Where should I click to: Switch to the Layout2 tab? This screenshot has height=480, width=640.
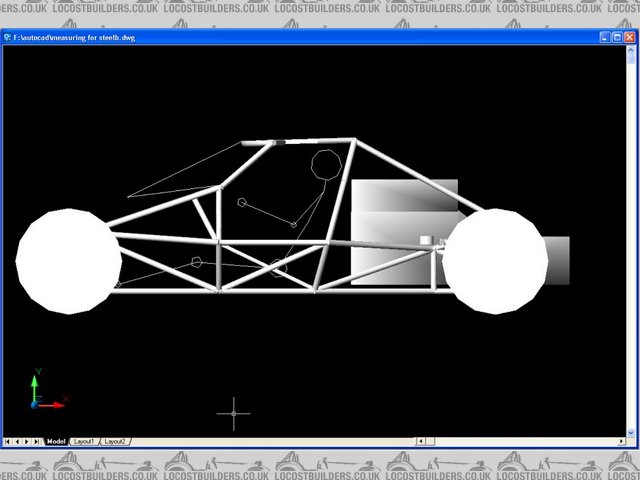[115, 441]
